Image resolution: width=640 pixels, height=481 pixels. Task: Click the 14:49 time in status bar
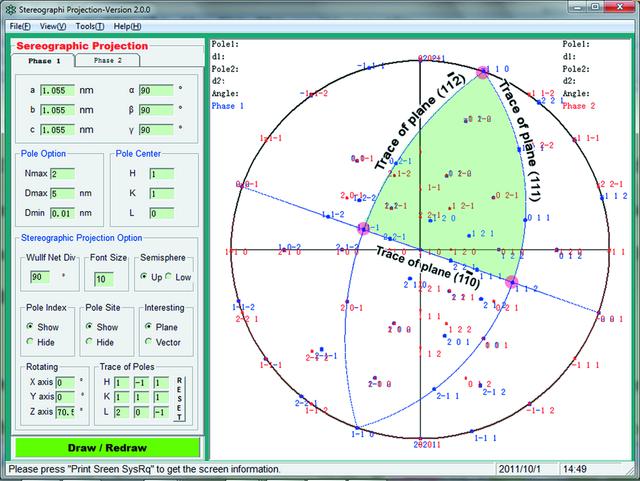[575, 469]
